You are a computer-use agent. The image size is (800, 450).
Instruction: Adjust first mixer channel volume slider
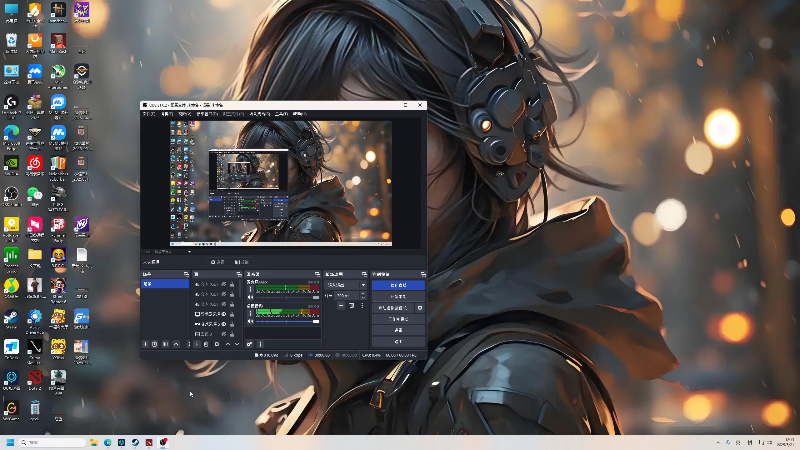click(x=288, y=297)
